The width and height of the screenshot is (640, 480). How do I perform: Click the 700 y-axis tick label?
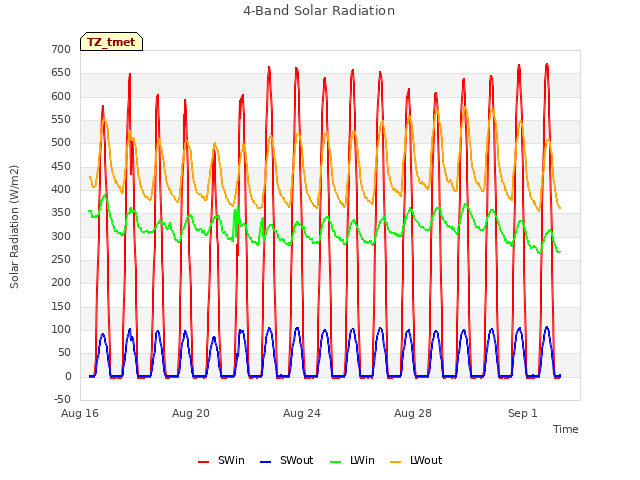61,50
